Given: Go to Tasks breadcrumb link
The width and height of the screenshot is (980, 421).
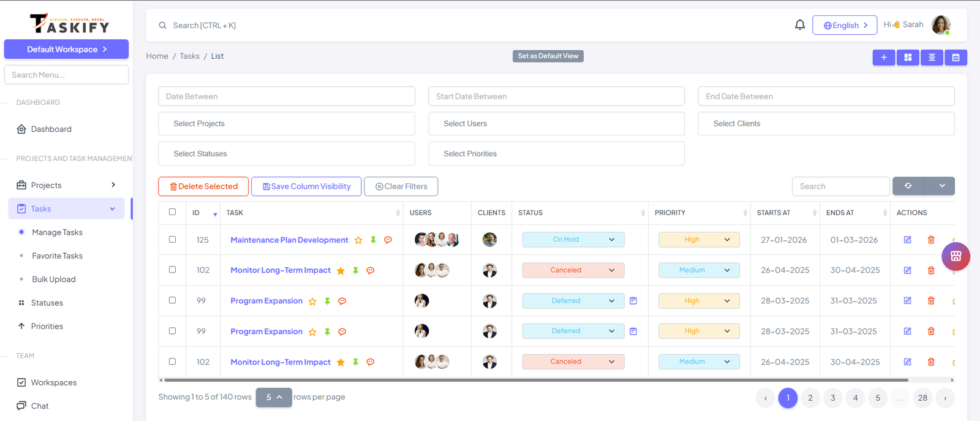Looking at the screenshot, I should (189, 56).
